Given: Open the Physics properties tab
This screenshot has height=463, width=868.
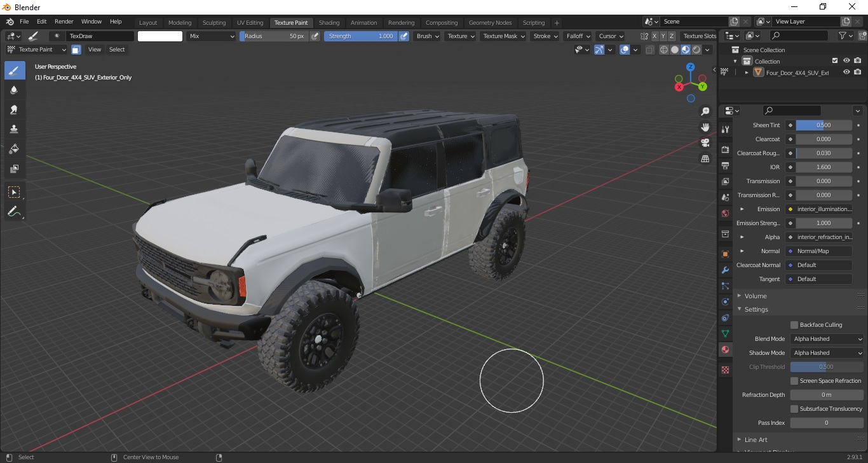Looking at the screenshot, I should [x=726, y=302].
